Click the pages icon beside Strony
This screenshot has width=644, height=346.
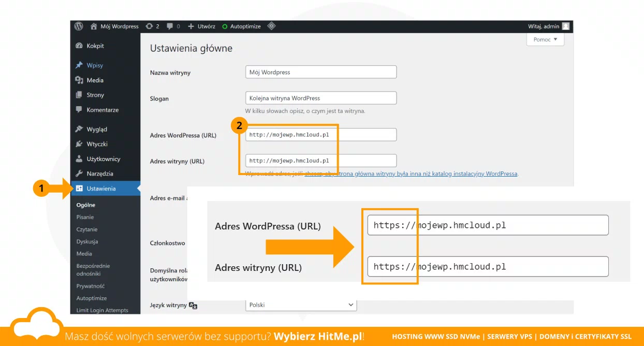79,95
